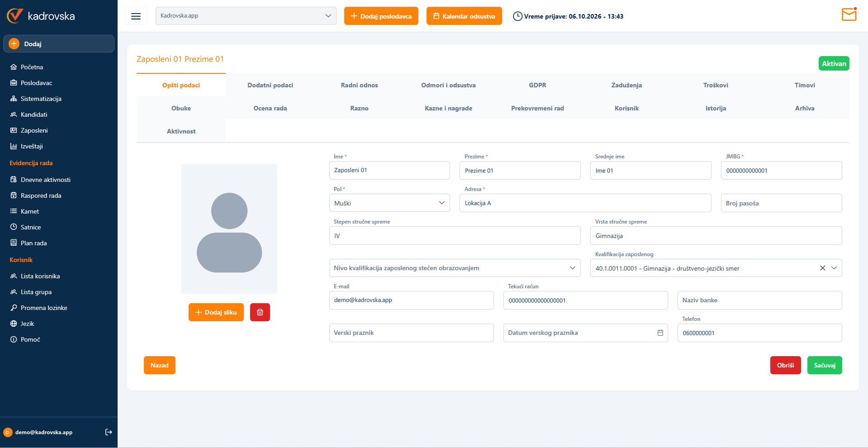Screen dimensions: 868x448
Task: Click Dodaj poslodavca button
Action: tap(381, 16)
